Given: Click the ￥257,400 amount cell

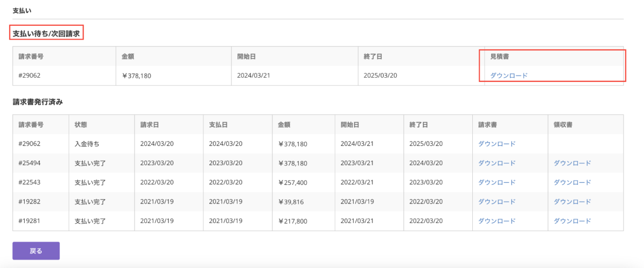Looking at the screenshot, I should [x=292, y=182].
